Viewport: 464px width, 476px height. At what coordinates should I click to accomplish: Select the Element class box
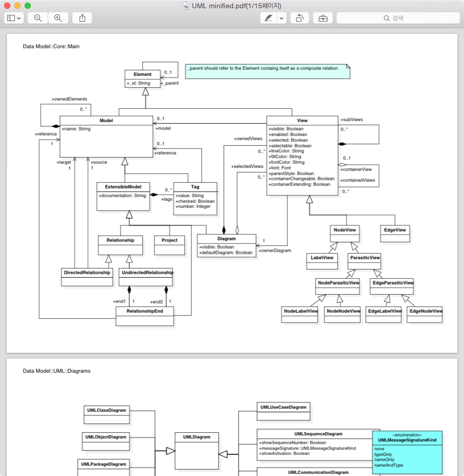pos(142,77)
